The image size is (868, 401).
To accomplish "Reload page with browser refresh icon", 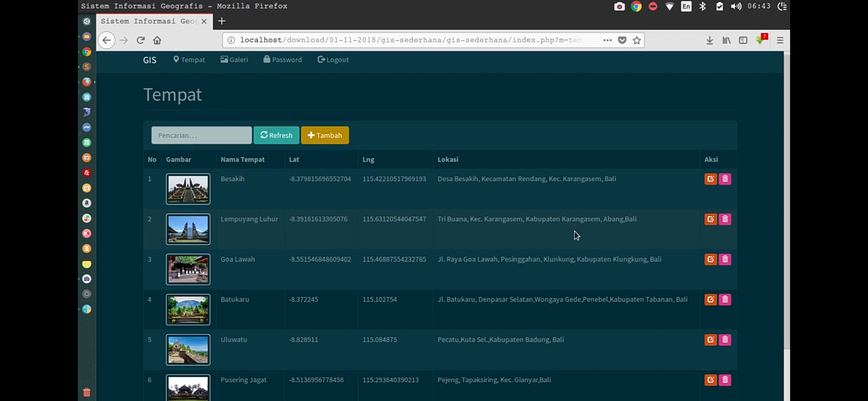I will [141, 40].
